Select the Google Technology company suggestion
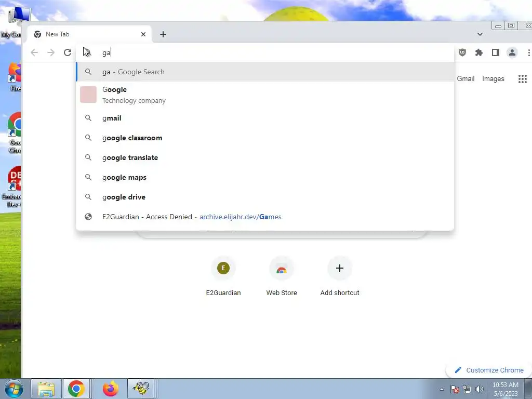This screenshot has width=532, height=399. pyautogui.click(x=265, y=95)
